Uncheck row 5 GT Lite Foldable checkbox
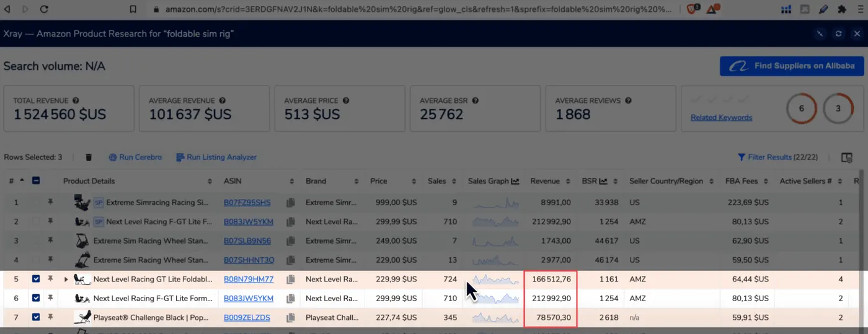 click(x=36, y=279)
